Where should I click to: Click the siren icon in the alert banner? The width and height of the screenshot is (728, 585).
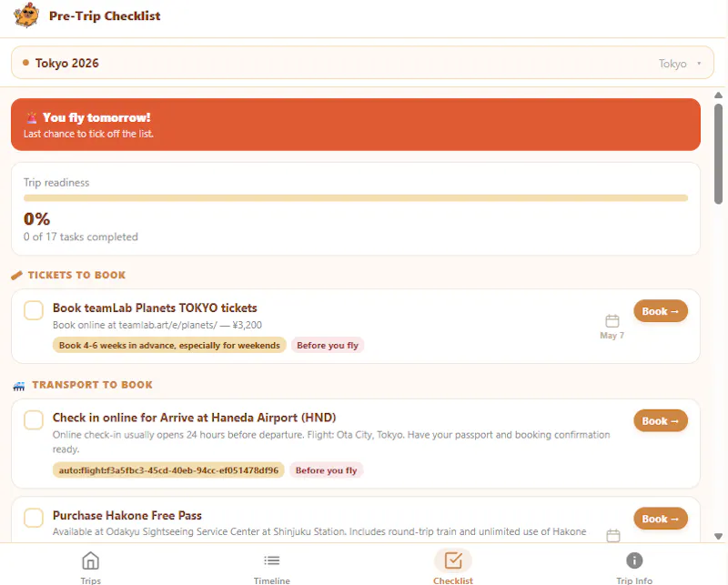point(32,118)
